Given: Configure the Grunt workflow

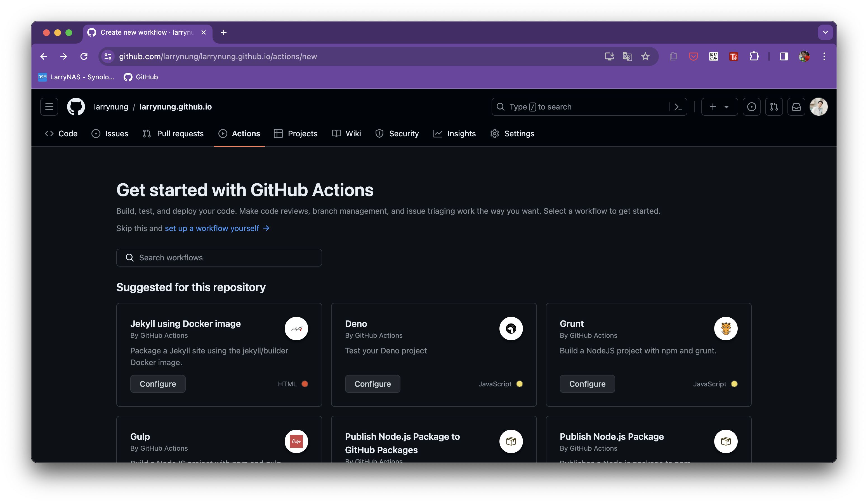Looking at the screenshot, I should point(587,384).
